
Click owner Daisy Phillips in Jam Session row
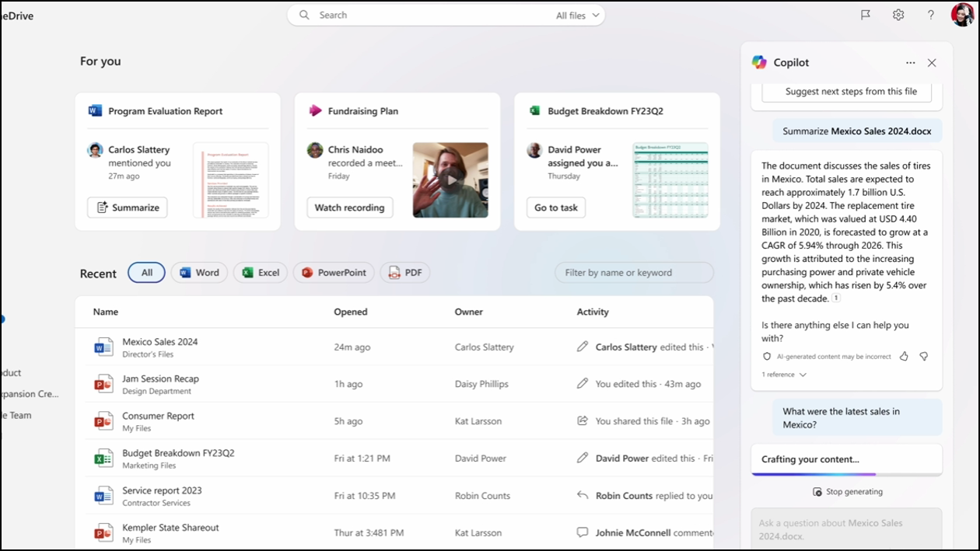[x=481, y=384]
